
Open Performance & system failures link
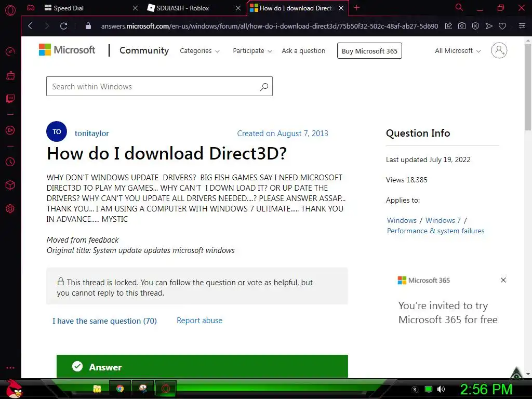tap(436, 231)
